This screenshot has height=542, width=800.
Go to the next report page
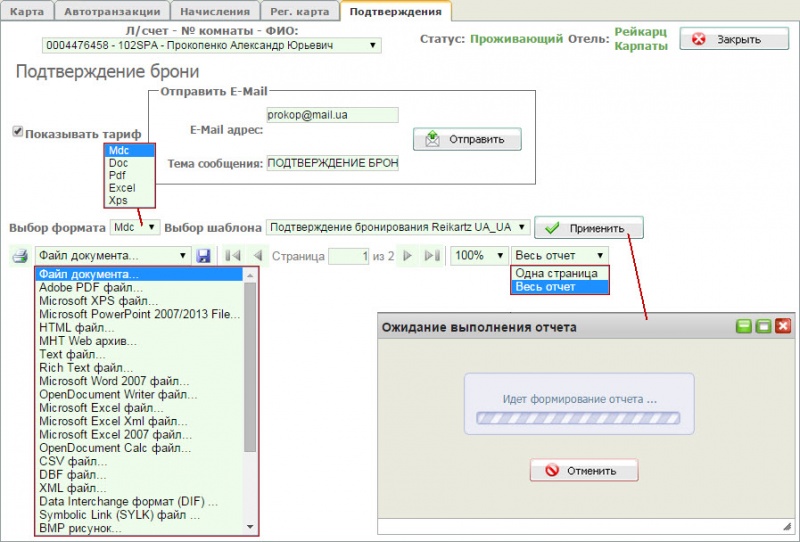pyautogui.click(x=408, y=256)
